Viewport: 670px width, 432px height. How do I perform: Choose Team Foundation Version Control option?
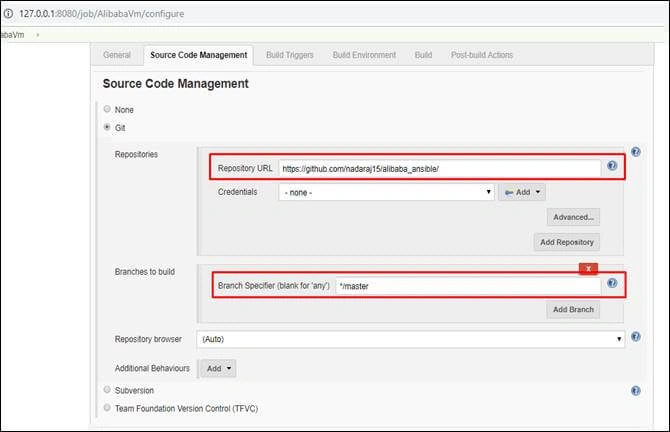(107, 408)
